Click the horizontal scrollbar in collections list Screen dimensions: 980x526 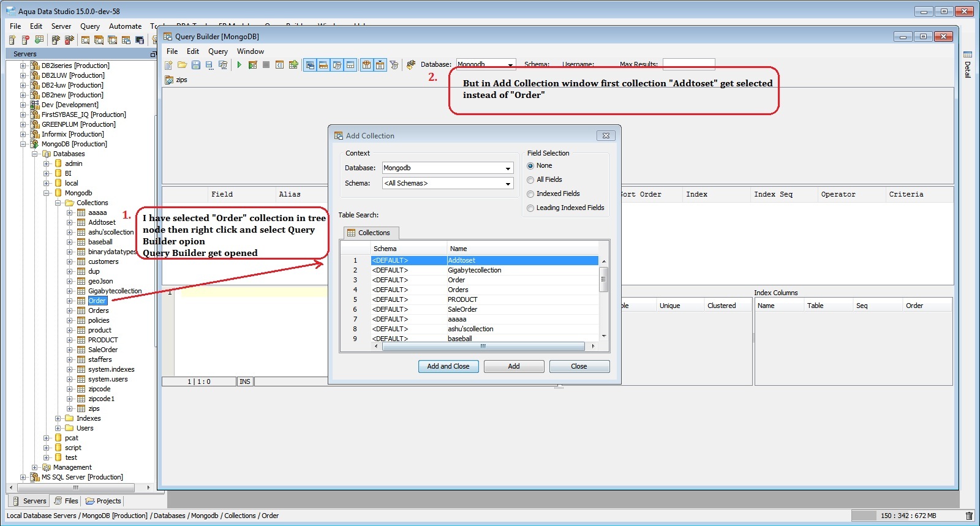pyautogui.click(x=483, y=346)
